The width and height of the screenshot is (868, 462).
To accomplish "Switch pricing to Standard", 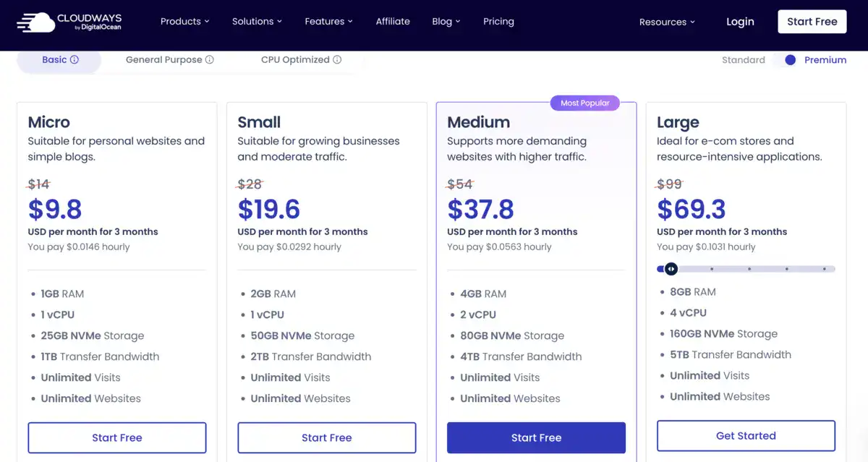I will click(x=743, y=60).
